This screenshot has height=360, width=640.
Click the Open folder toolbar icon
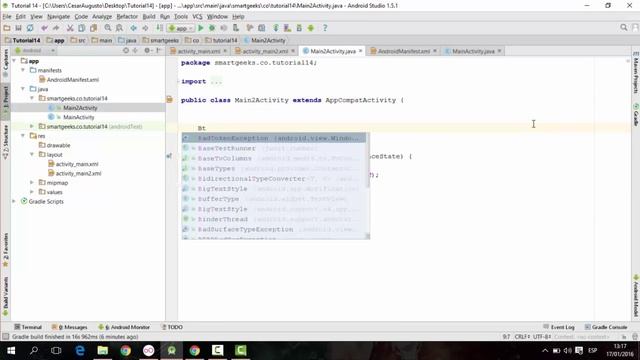[x=7, y=28]
